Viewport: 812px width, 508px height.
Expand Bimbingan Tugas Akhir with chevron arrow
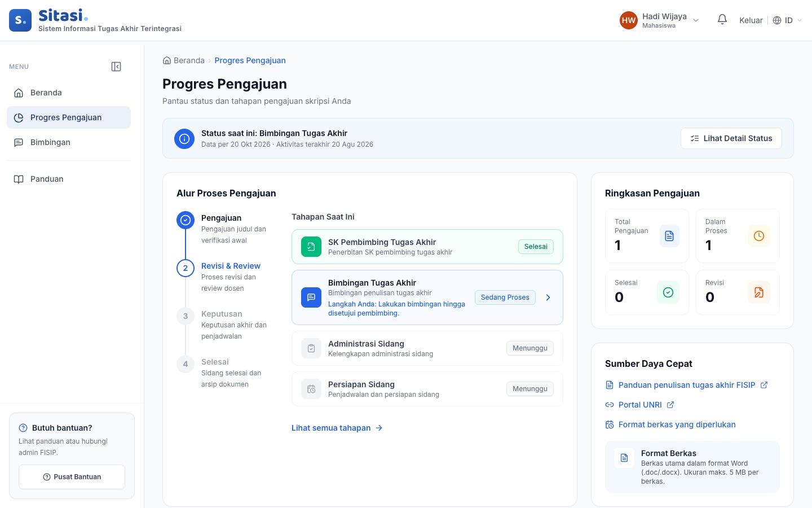tap(548, 297)
